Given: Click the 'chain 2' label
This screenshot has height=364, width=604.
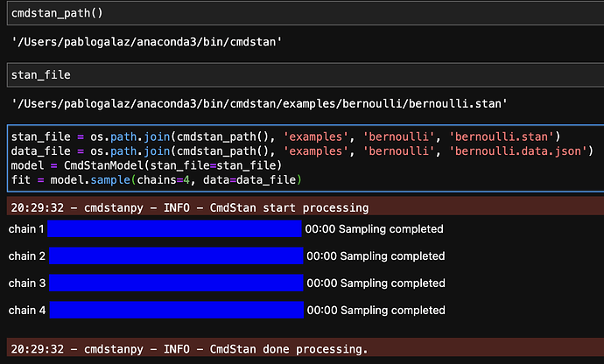Looking at the screenshot, I should (27, 255).
